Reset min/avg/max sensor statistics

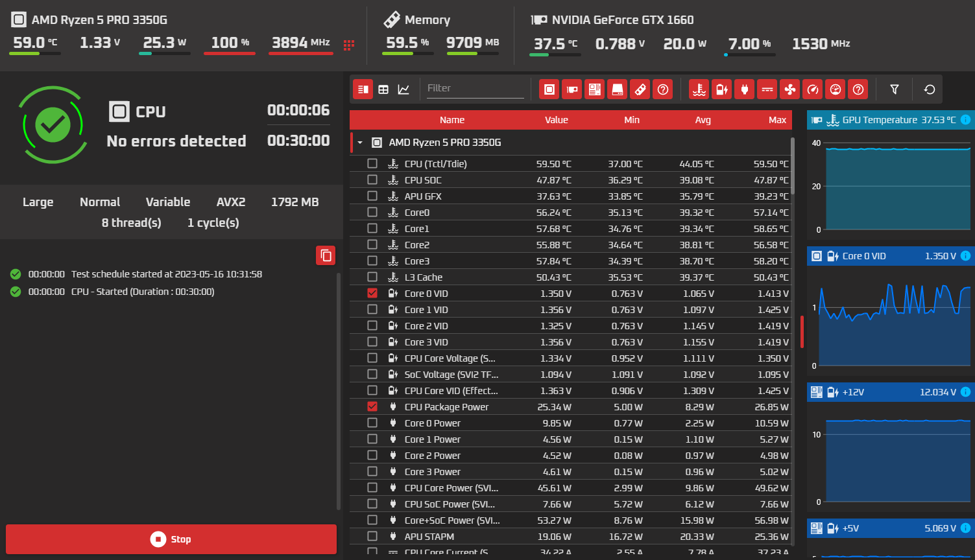tap(930, 89)
